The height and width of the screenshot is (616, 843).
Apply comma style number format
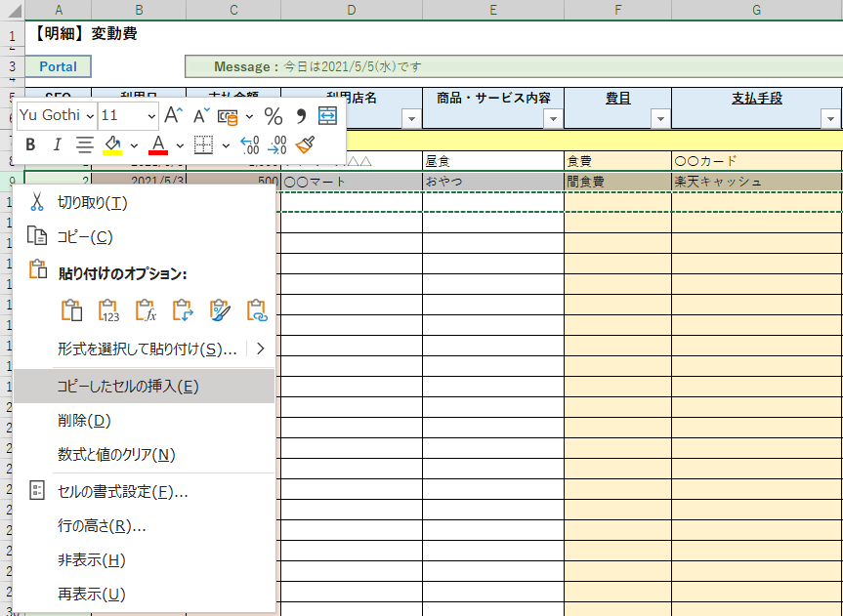click(301, 116)
